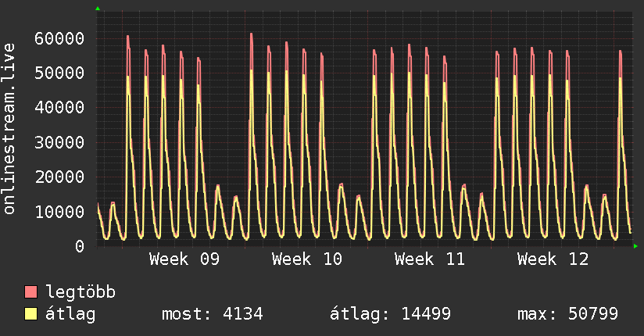Click the most: 4134 value
The image size is (644, 336).
coord(213,314)
